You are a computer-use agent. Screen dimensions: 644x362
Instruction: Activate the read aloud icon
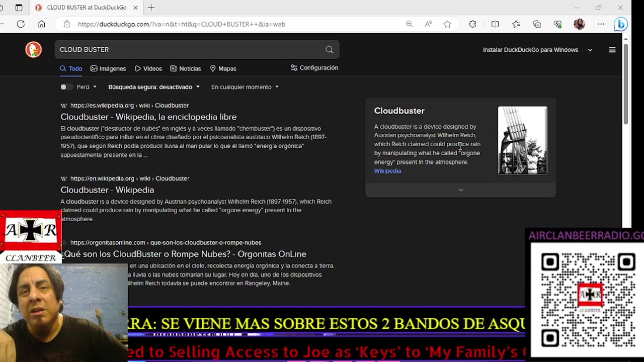428,24
